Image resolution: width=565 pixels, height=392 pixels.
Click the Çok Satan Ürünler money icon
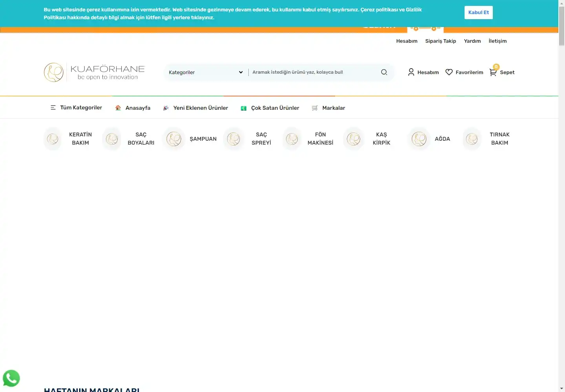coord(244,108)
